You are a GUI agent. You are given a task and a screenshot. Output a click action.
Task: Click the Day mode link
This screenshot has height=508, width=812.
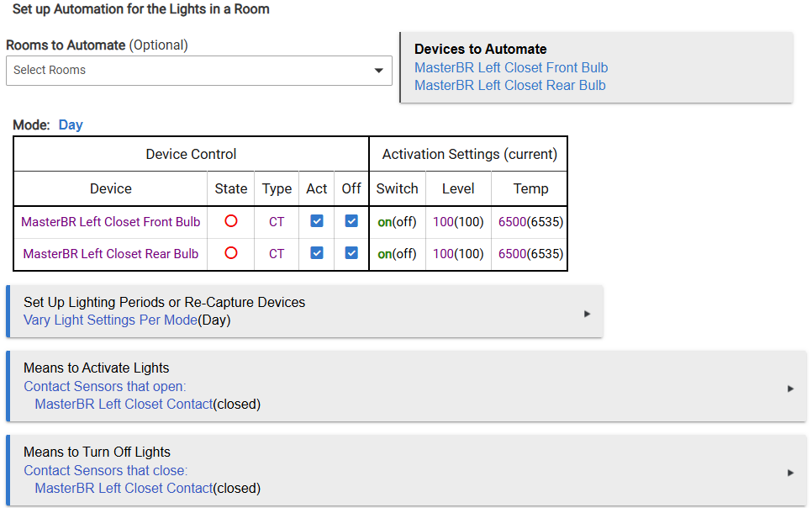pos(71,124)
